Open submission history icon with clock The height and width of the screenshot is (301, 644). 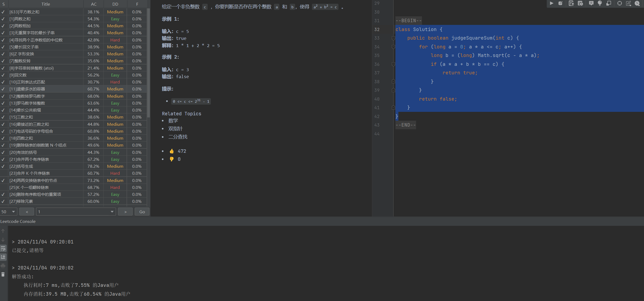[580, 3]
